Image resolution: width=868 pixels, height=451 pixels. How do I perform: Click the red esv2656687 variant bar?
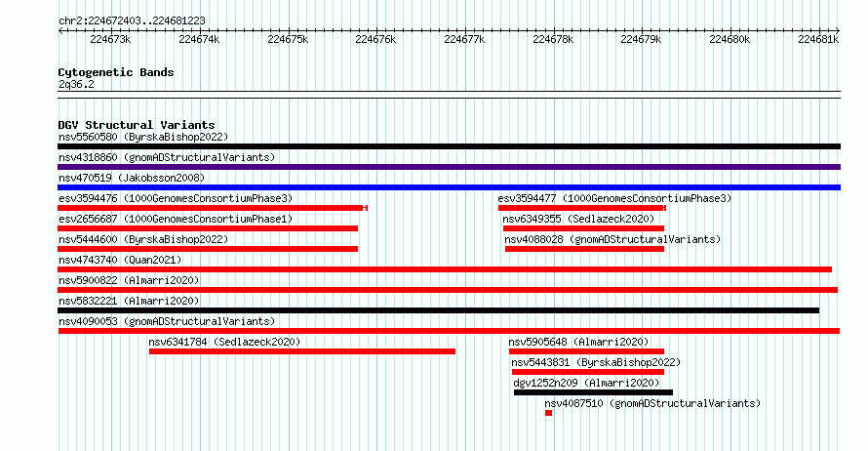[x=208, y=228]
